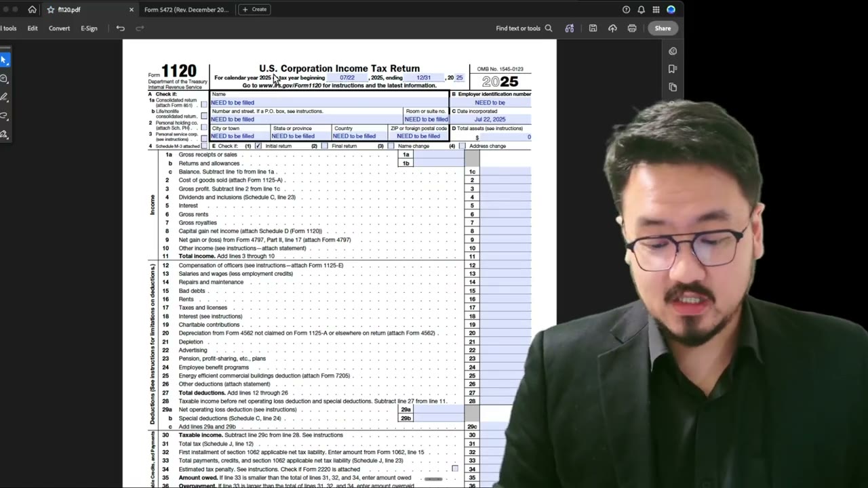The width and height of the screenshot is (868, 488).
Task: Open notifications bell icon
Action: tap(641, 9)
